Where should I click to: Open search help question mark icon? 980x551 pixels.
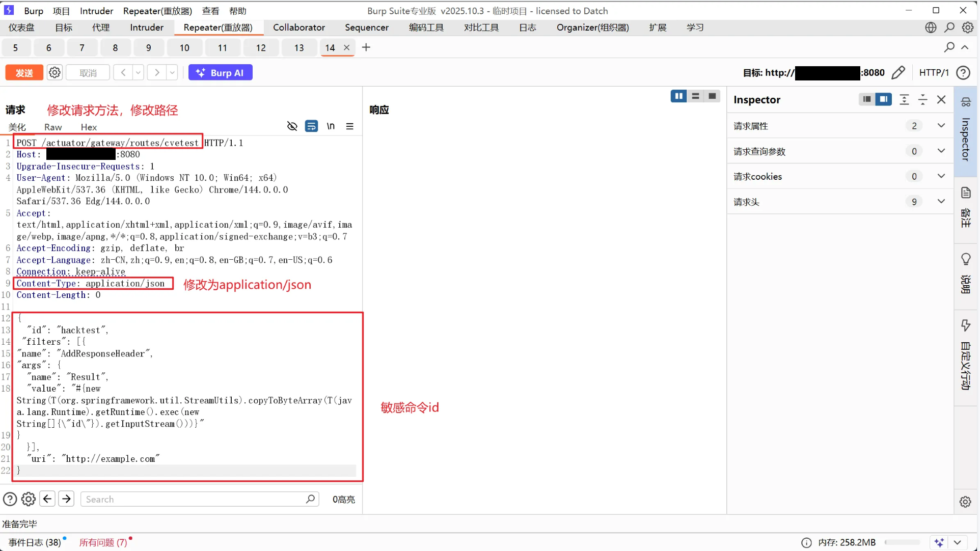[10, 499]
